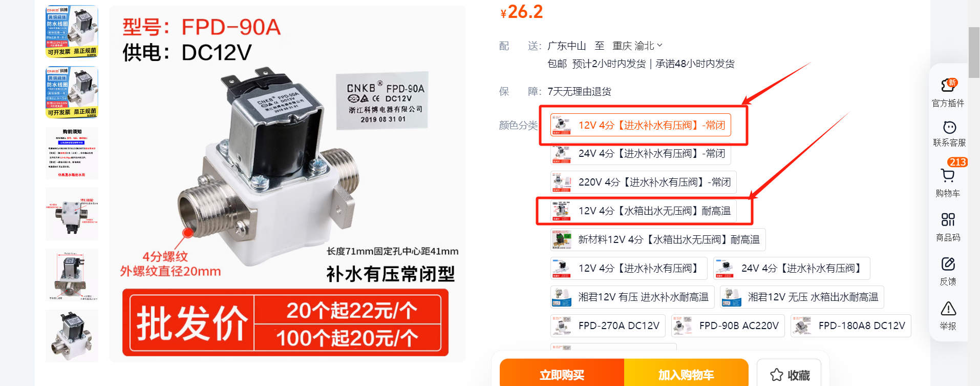Click the star icon on 收藏
Screen dimensions: 980x386
776,375
